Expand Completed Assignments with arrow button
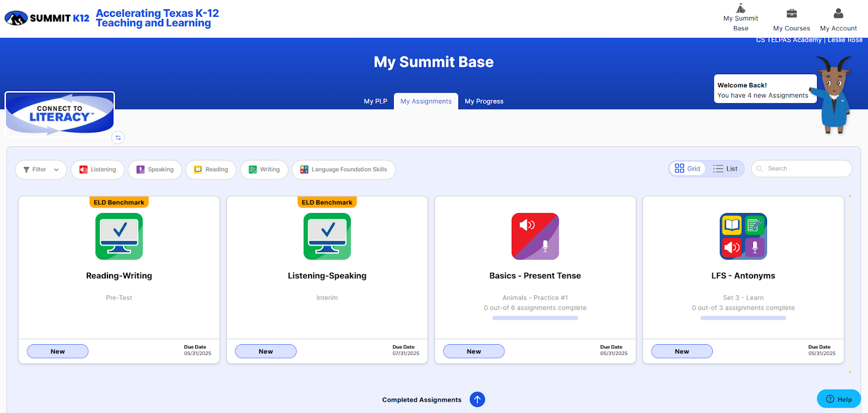 477,399
